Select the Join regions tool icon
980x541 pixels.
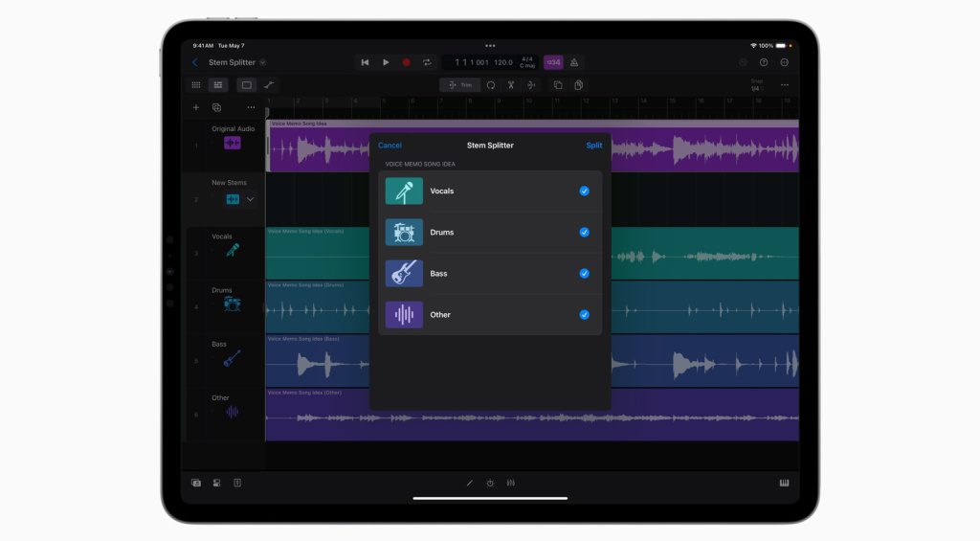[531, 85]
